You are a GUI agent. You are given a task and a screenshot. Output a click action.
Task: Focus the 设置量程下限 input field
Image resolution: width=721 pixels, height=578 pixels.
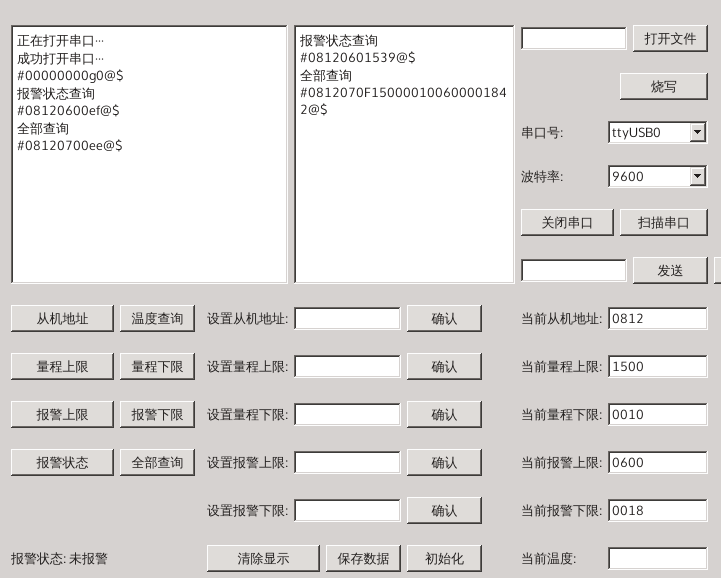[x=347, y=414]
